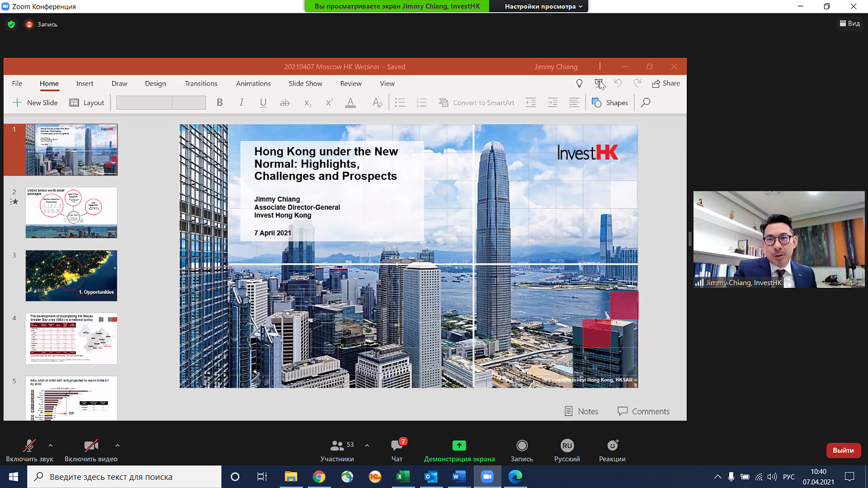Viewport: 868px width, 488px height.
Task: Start screen sharing in Zoom
Action: [x=459, y=450]
